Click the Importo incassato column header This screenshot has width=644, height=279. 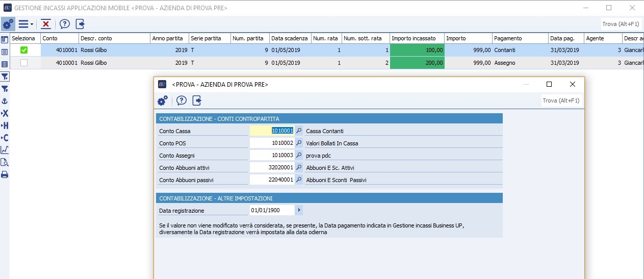[x=417, y=38]
